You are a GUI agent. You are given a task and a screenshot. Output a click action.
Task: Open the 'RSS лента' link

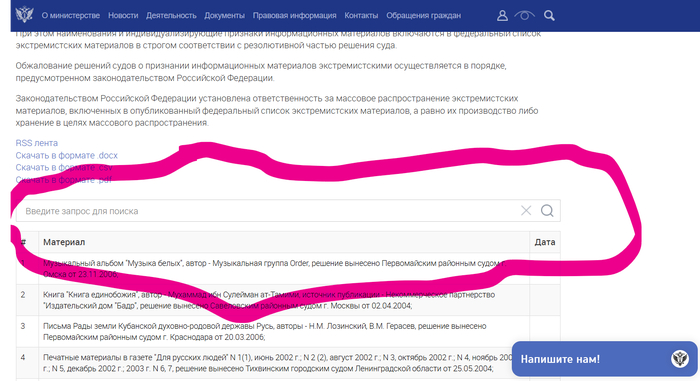coord(37,143)
